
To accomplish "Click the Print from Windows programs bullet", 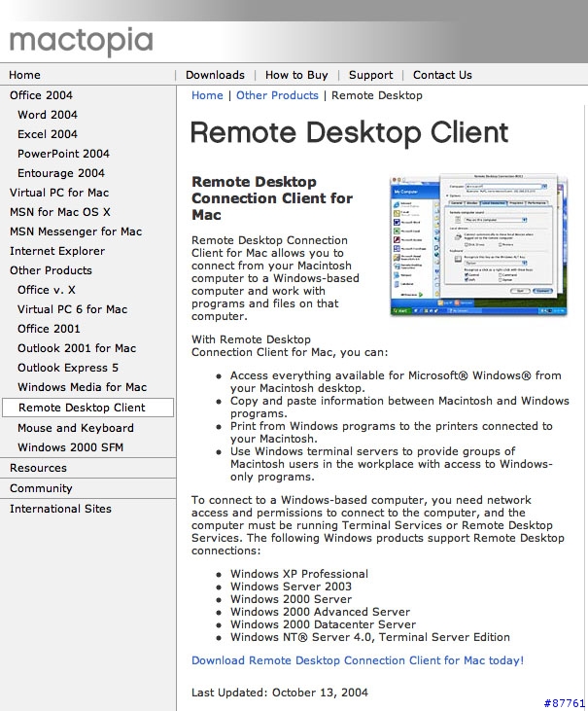I will pyautogui.click(x=392, y=433).
